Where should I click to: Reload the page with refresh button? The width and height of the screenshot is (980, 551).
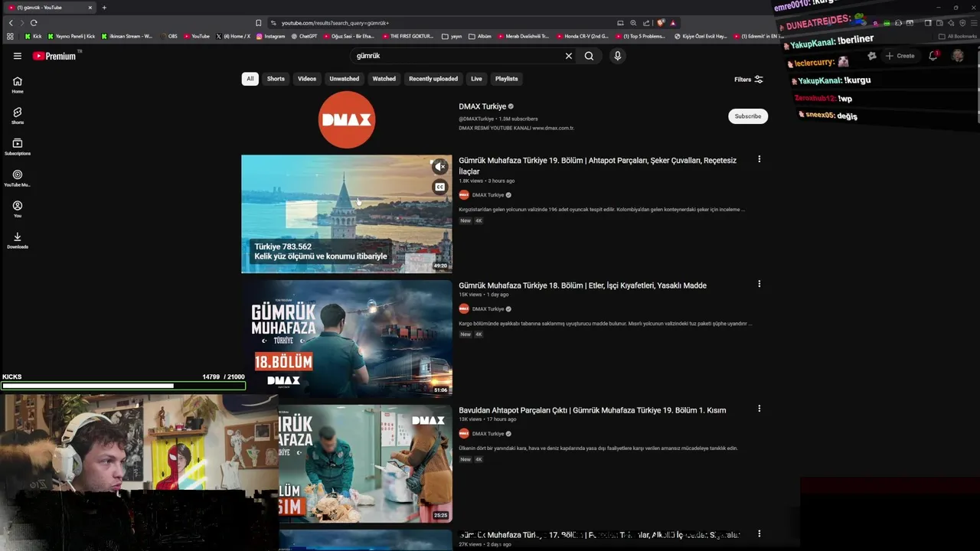[x=34, y=23]
